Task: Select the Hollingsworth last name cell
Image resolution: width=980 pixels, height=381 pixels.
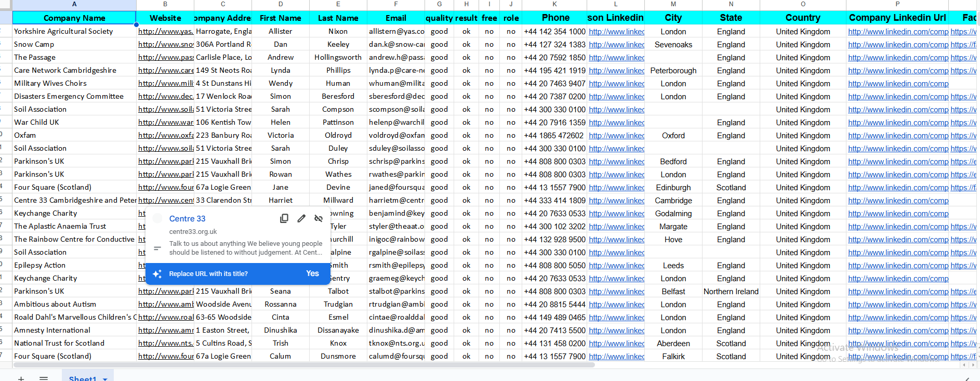Action: point(338,57)
